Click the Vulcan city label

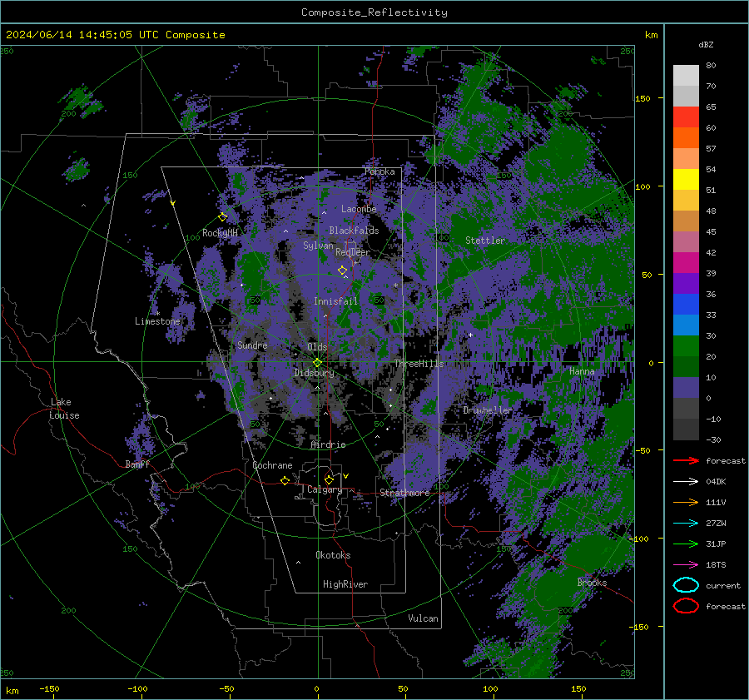(x=423, y=618)
